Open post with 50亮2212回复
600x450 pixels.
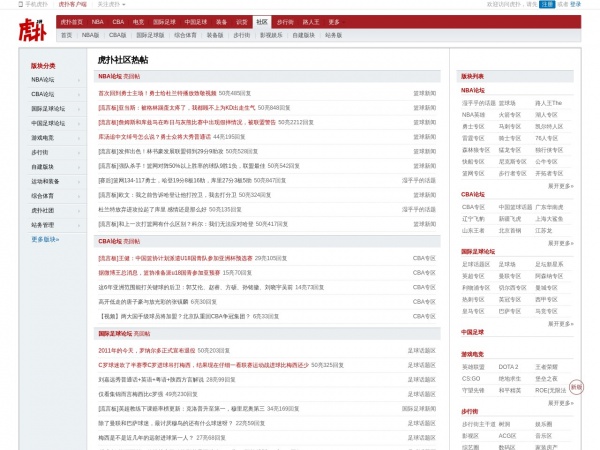(187, 122)
